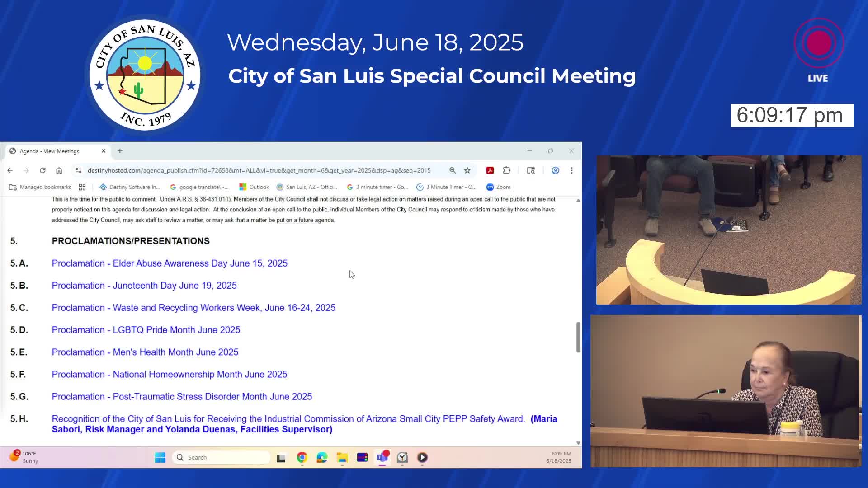
Task: Open National Homeownership Month proclamation
Action: pyautogui.click(x=170, y=374)
